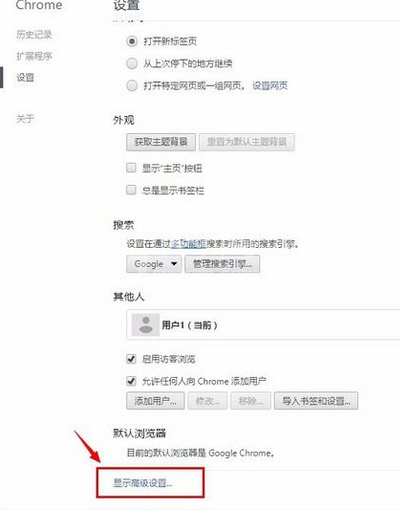Expand 显示高级设置 link

[143, 482]
